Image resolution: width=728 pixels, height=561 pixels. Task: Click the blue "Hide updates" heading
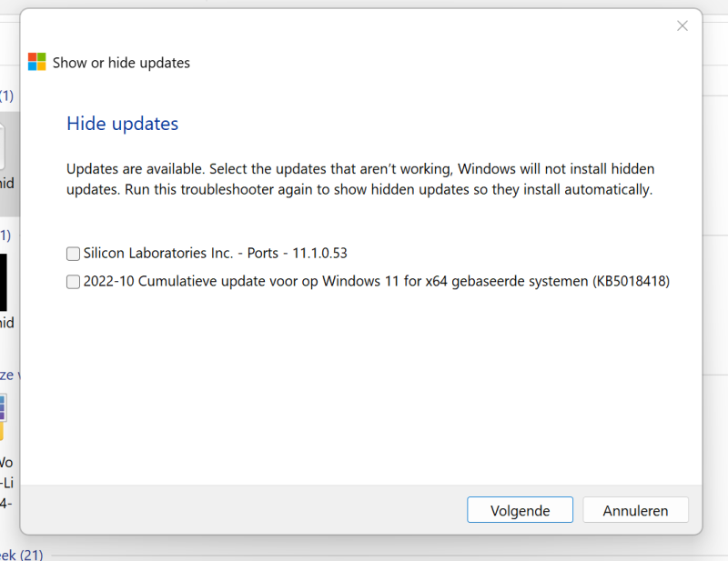click(x=122, y=124)
